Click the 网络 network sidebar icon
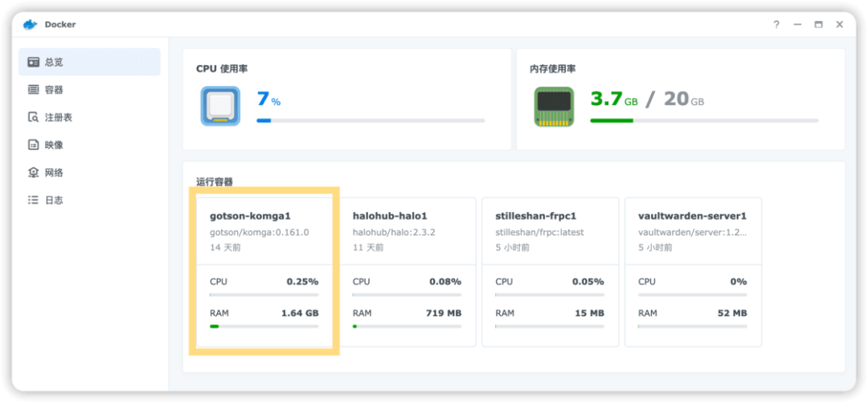868x403 pixels. (x=34, y=173)
